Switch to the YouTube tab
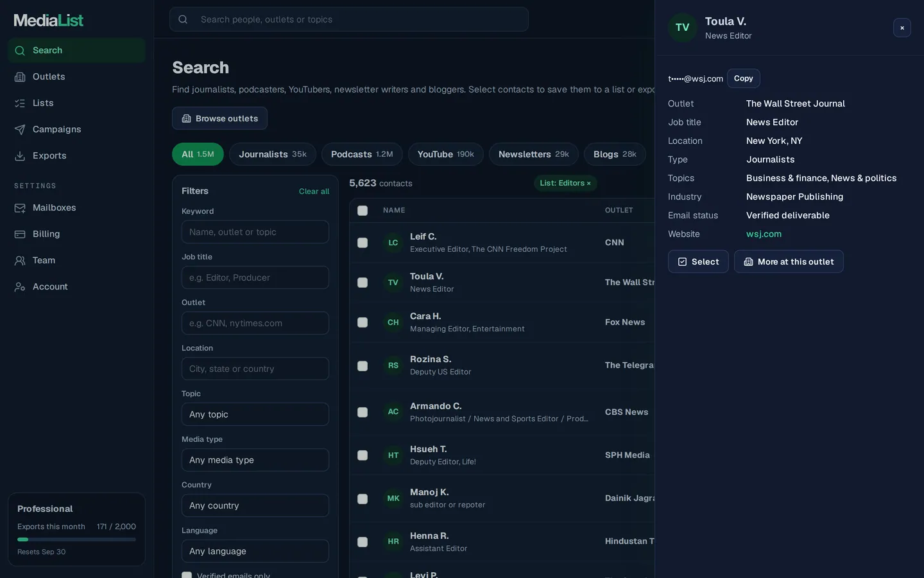The image size is (924, 578). point(446,154)
